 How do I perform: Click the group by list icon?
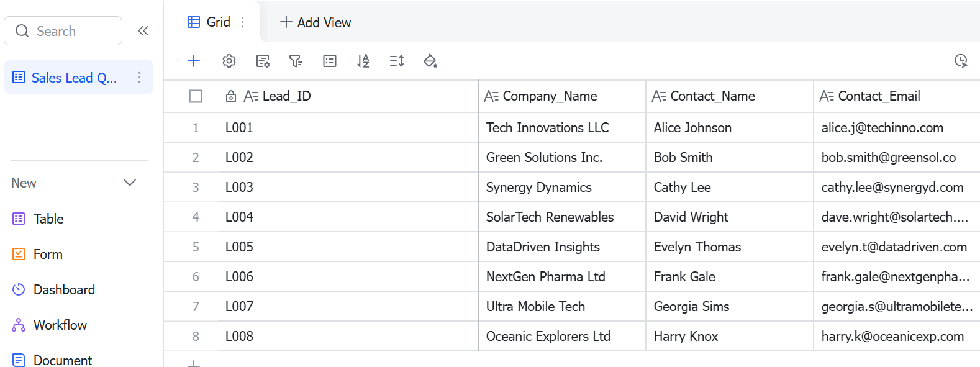pos(330,61)
